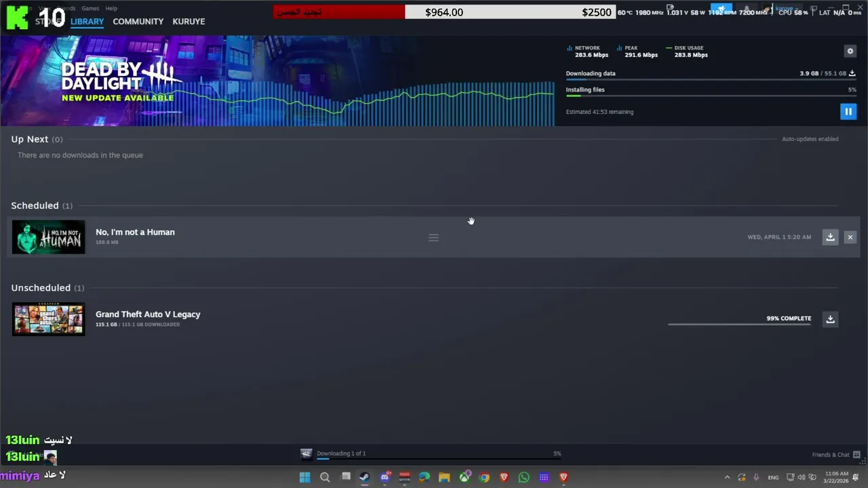Open Microsoft Edge from taskbar

point(425,477)
